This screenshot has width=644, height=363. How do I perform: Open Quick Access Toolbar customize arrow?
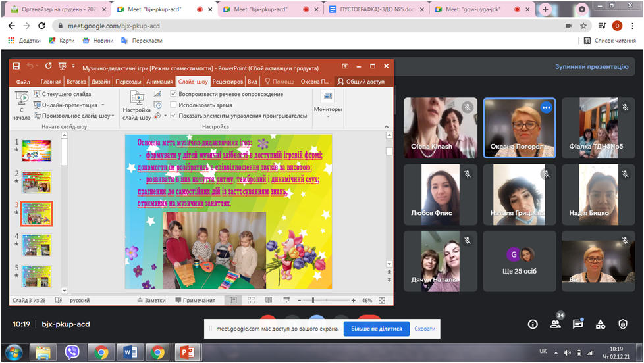(74, 66)
